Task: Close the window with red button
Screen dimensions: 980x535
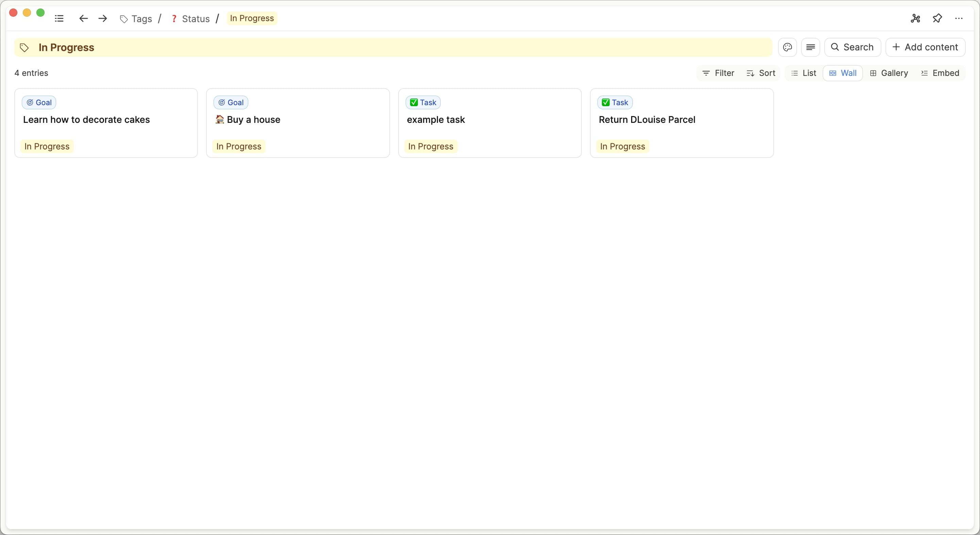Action: pos(13,13)
